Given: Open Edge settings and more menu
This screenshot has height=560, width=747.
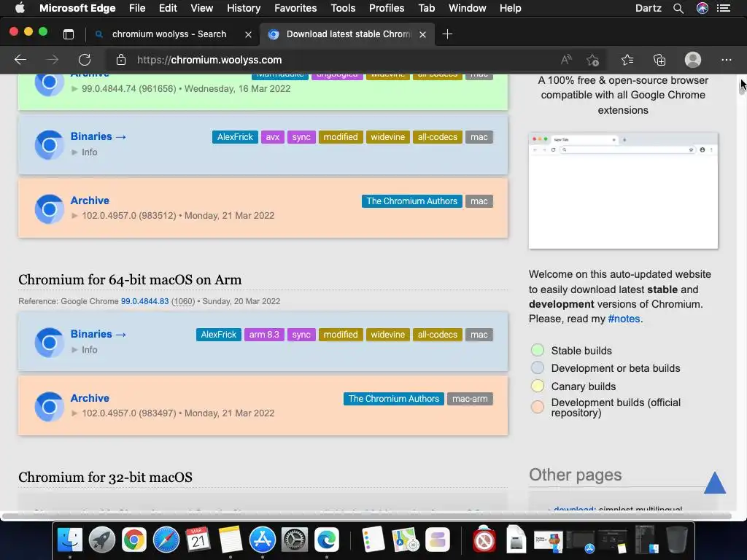Looking at the screenshot, I should tap(726, 60).
